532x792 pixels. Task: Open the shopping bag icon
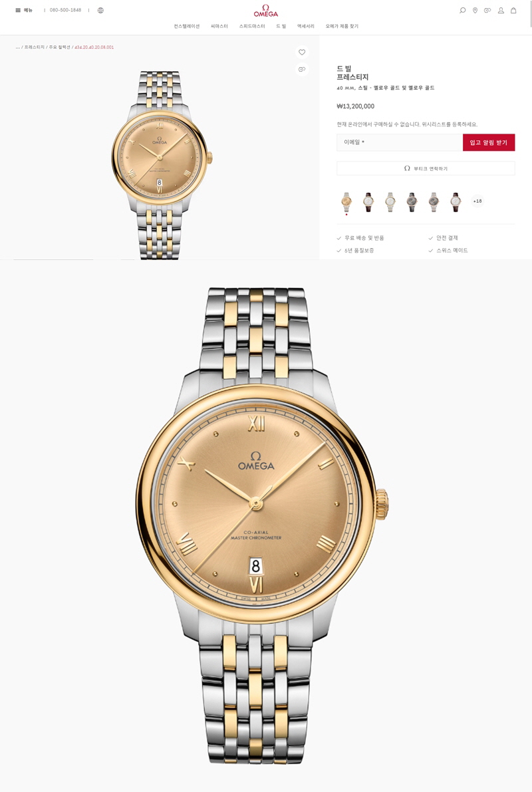[x=513, y=10]
